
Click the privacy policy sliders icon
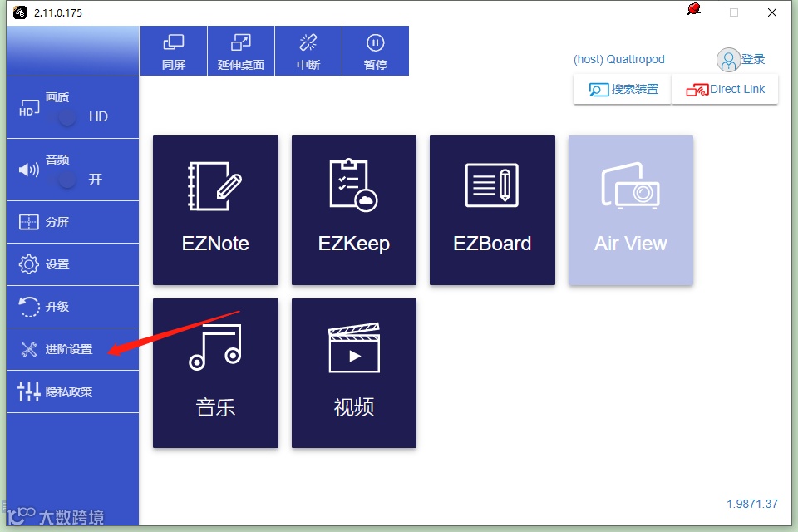[x=28, y=391]
